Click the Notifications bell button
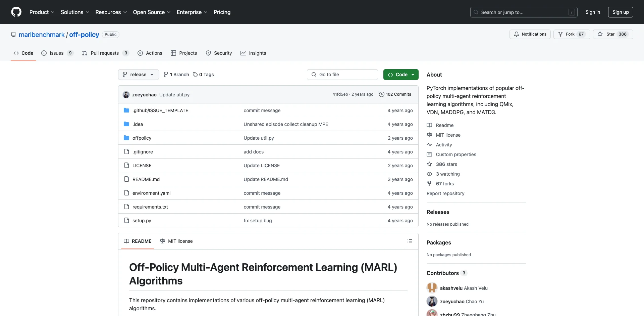The height and width of the screenshot is (316, 644). pos(530,34)
